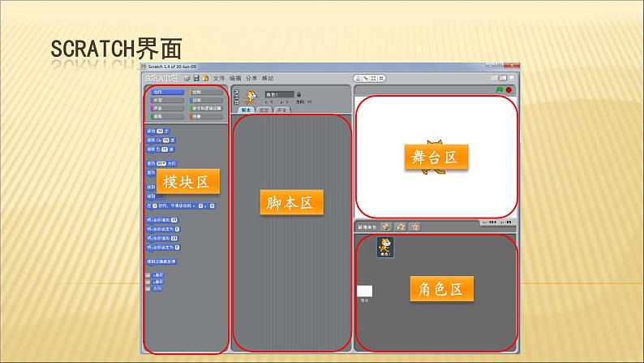
Task: Get a surprise sprite with question icon
Action: pos(414,227)
